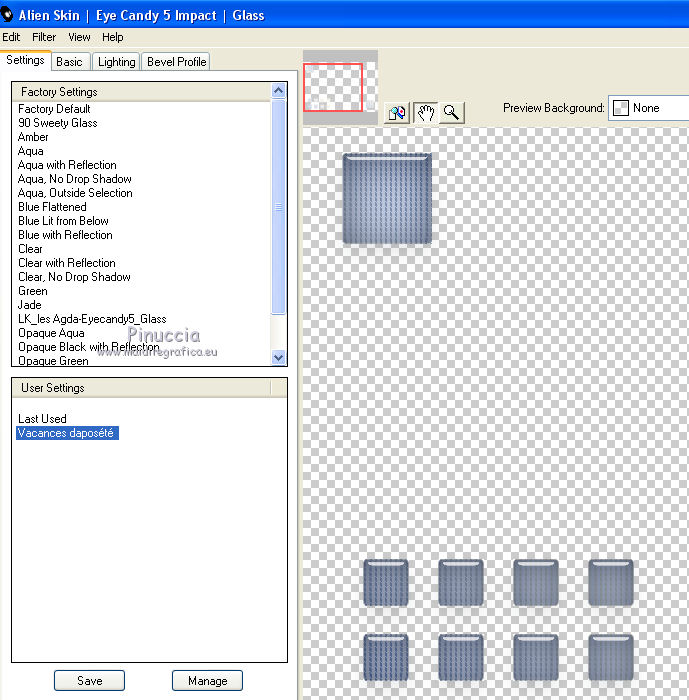Select the Aqua with Reflection preset
Viewport: 689px width, 700px height.
click(67, 165)
